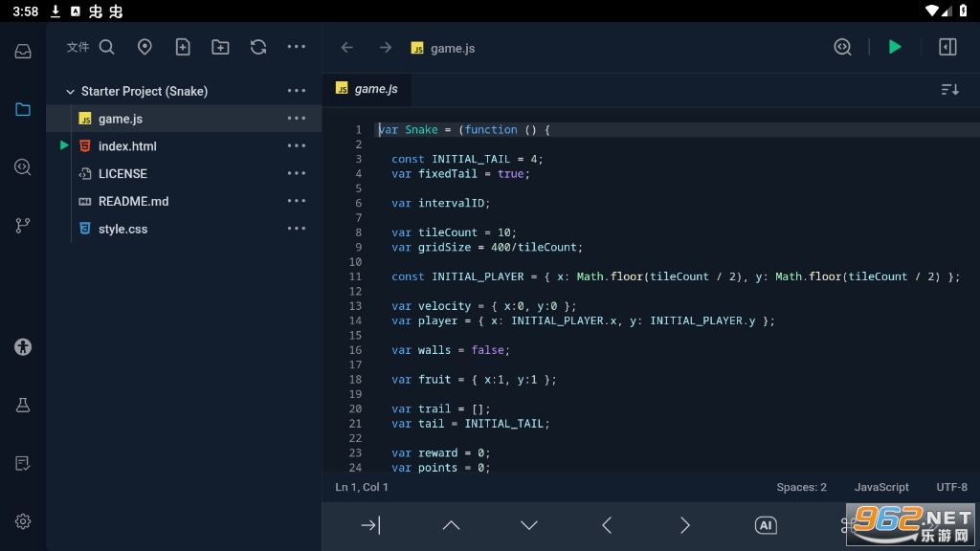The height and width of the screenshot is (551, 980).
Task: Collapse the Starter Project (Snake) folder
Action: coord(70,92)
